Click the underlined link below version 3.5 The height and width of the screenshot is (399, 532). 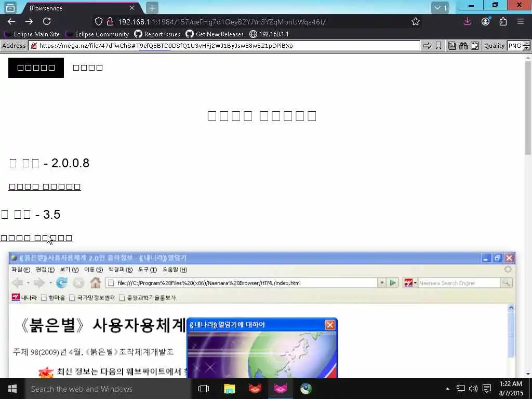pos(36,238)
